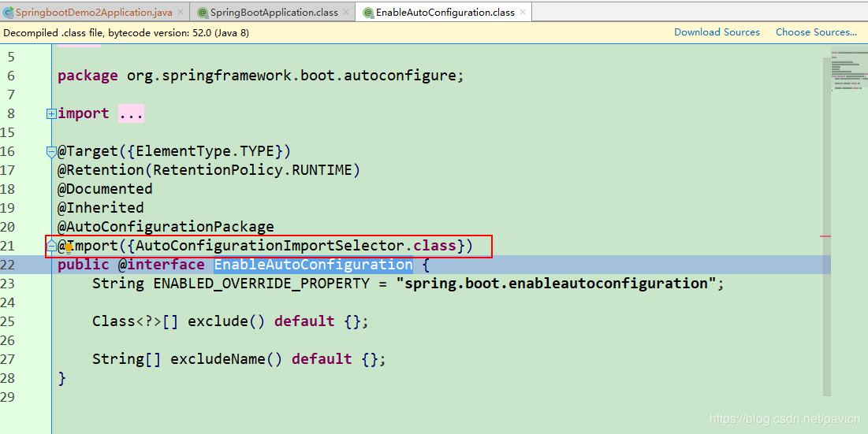868x434 pixels.
Task: Click the @Inherited annotation
Action: click(101, 208)
